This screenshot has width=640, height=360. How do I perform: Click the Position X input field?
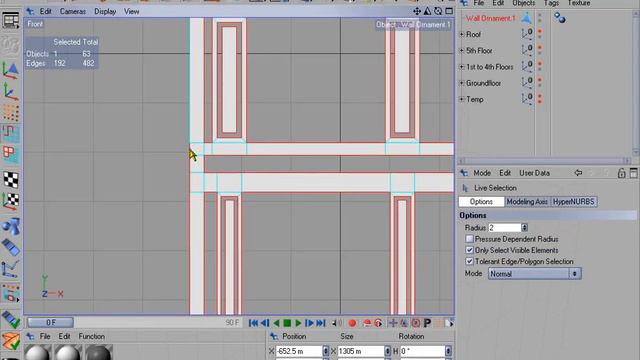coord(299,351)
